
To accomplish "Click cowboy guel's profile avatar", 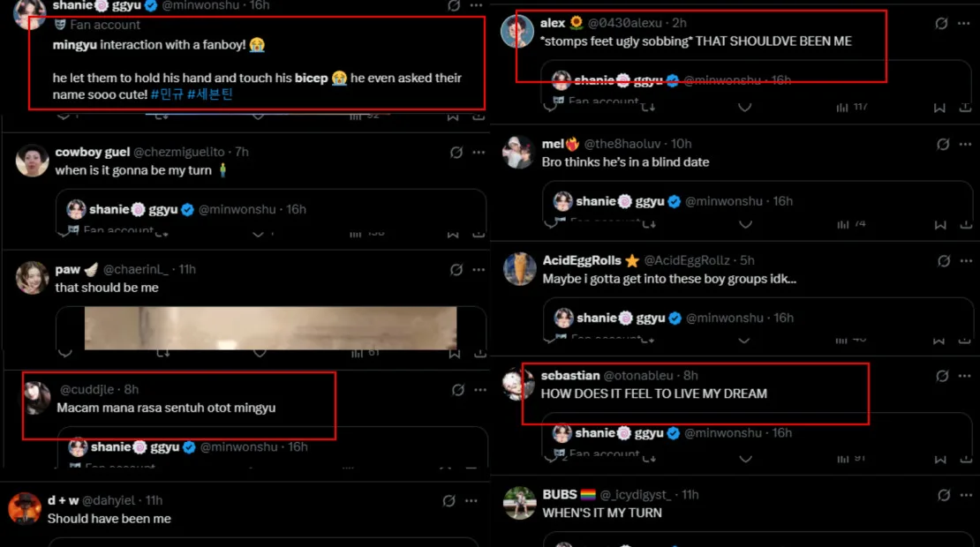I will (x=33, y=160).
